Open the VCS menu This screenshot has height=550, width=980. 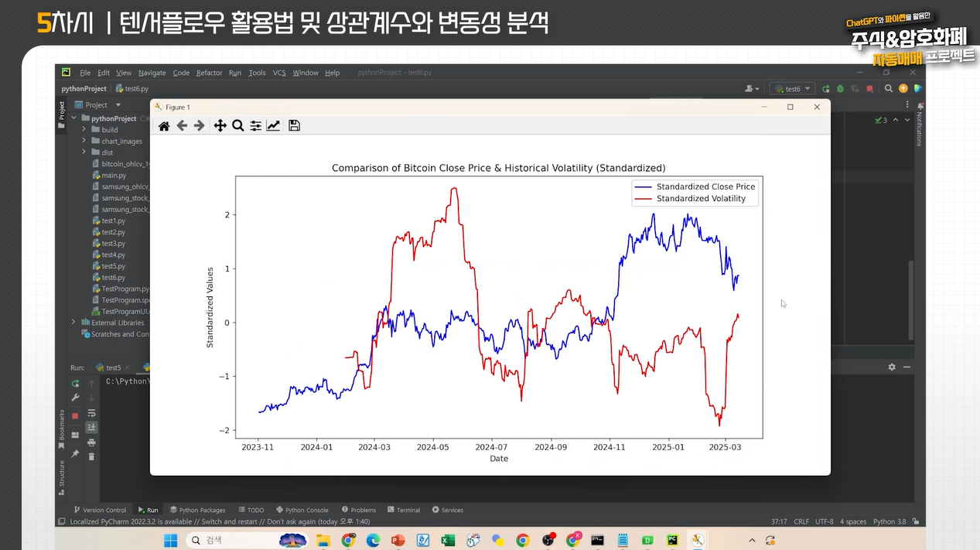click(x=279, y=73)
